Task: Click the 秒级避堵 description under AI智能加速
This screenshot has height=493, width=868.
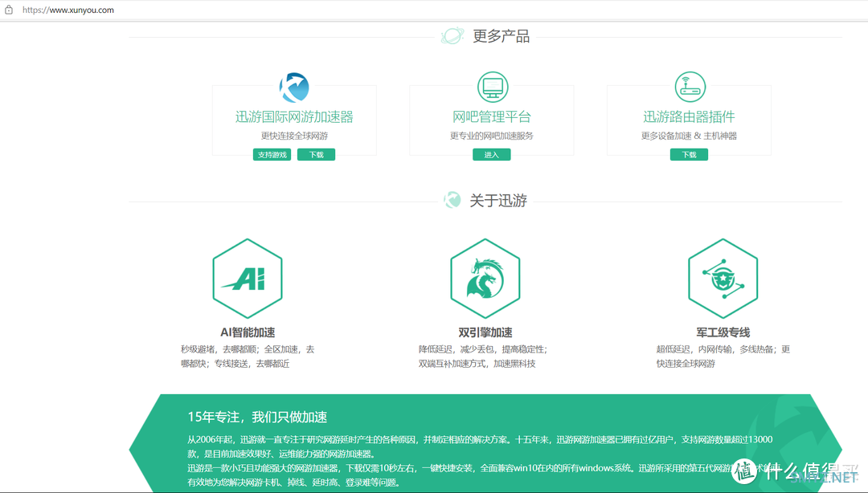Action: pos(248,357)
